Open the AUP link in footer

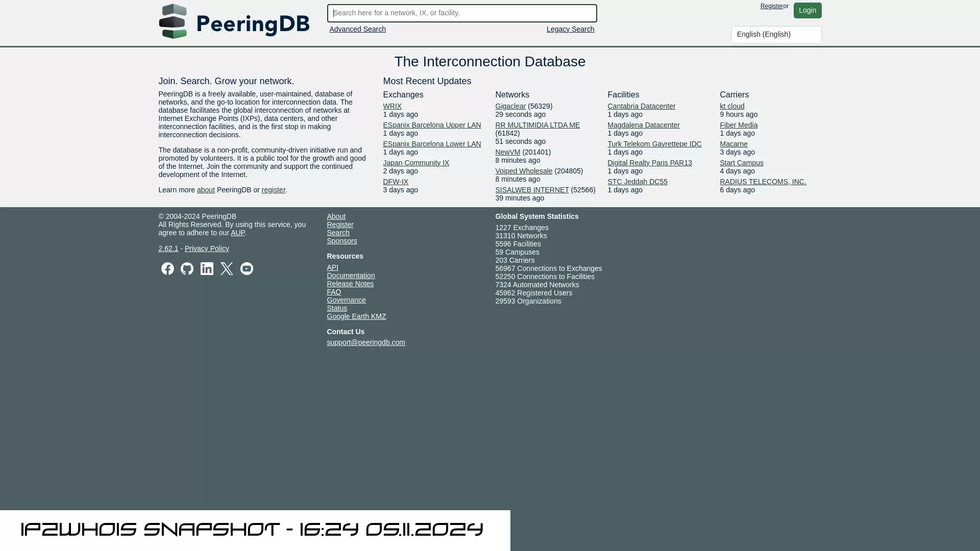click(x=237, y=233)
